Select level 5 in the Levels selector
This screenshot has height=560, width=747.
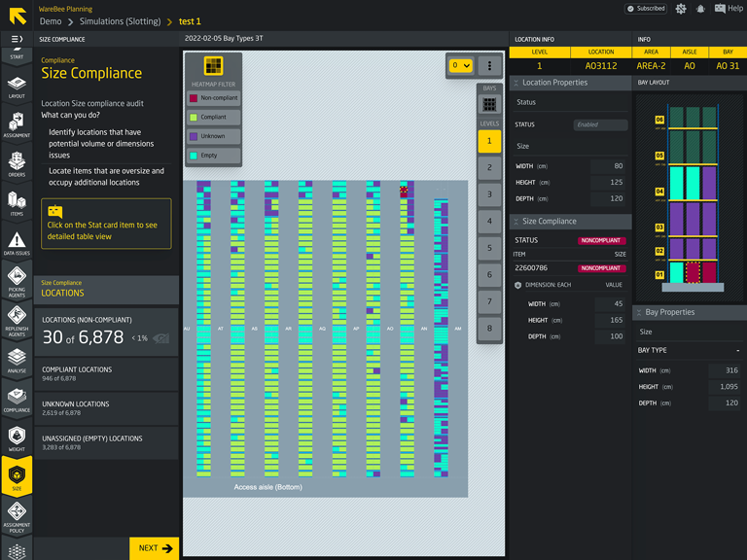489,248
